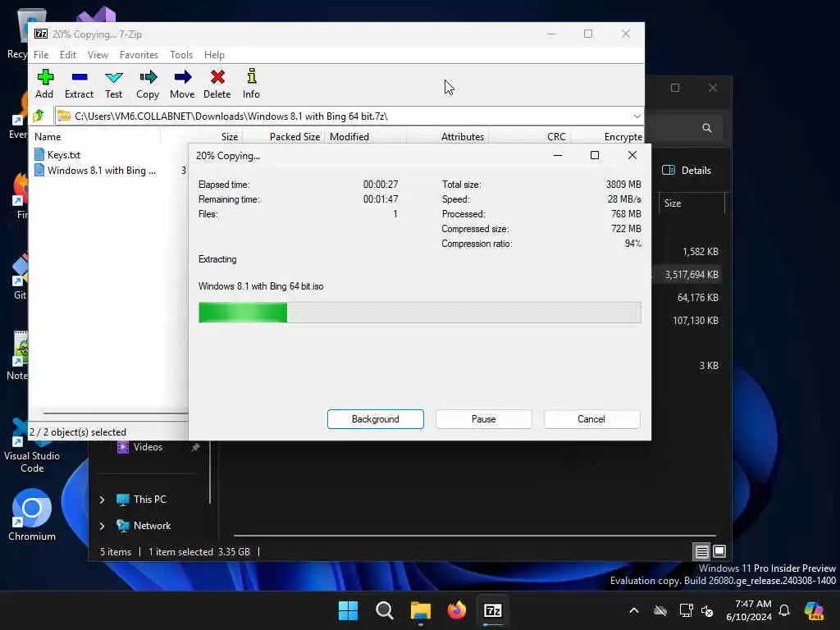The height and width of the screenshot is (630, 840).
Task: Switch File Explorer to details list view
Action: 701,551
